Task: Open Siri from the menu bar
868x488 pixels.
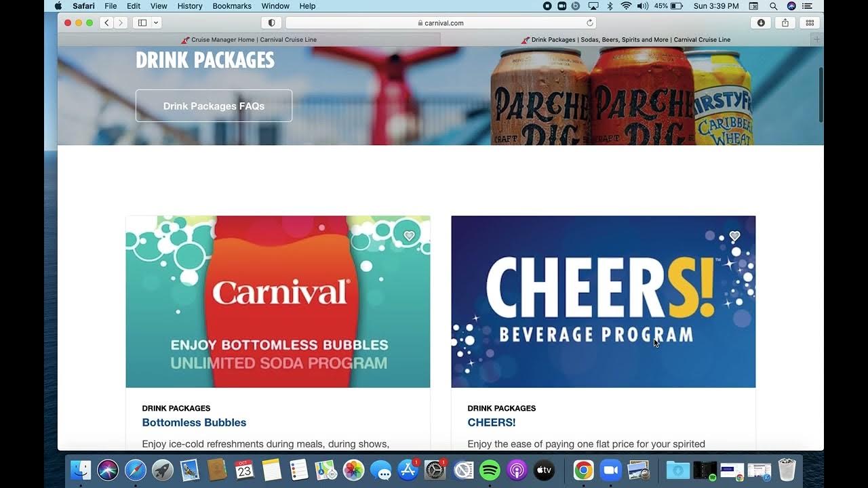Action: point(791,6)
